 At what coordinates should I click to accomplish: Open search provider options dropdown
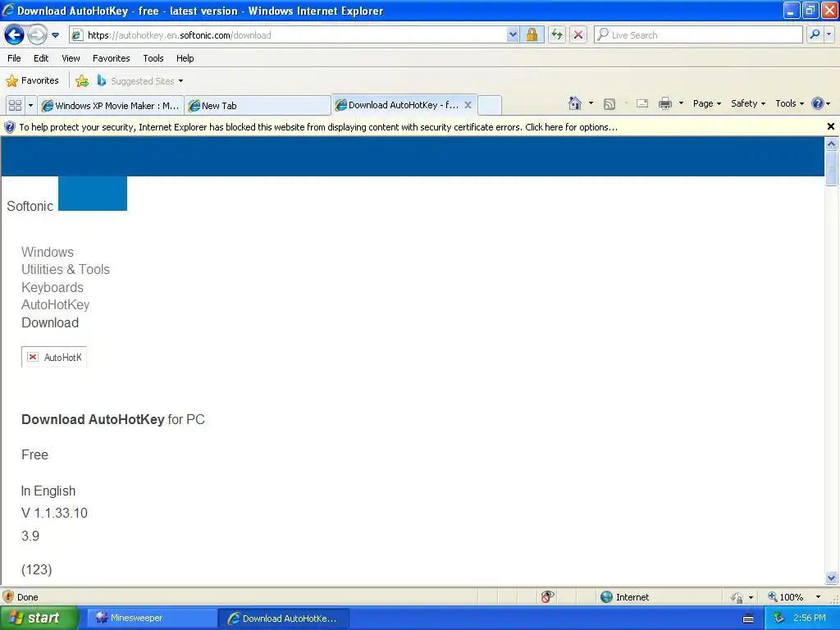point(829,35)
